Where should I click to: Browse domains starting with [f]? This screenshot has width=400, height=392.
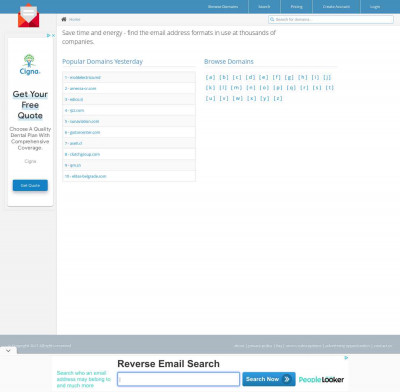coord(277,77)
